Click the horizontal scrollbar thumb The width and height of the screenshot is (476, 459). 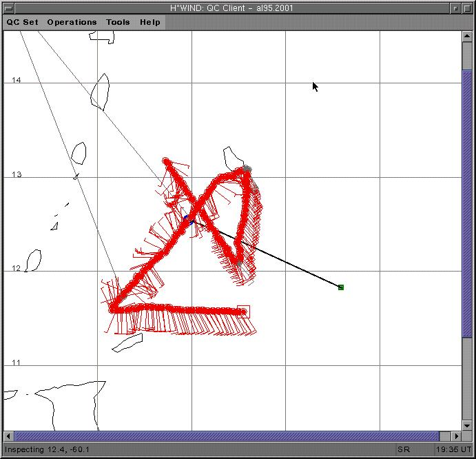click(x=226, y=436)
